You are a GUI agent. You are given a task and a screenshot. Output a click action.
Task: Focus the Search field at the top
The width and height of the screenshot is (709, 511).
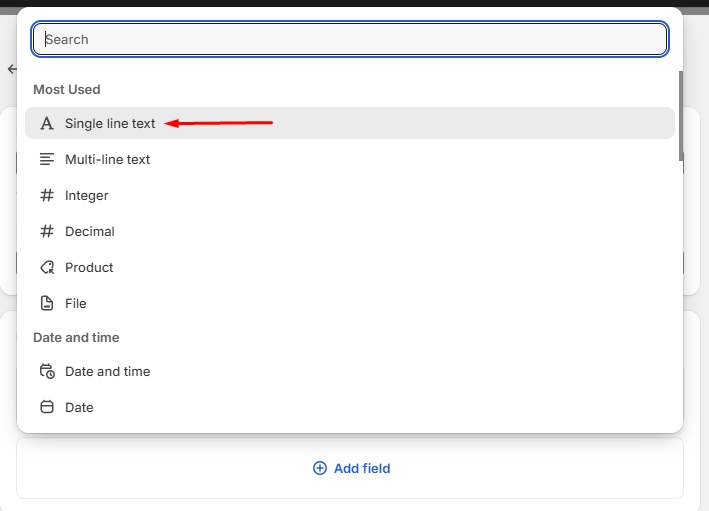coord(350,40)
